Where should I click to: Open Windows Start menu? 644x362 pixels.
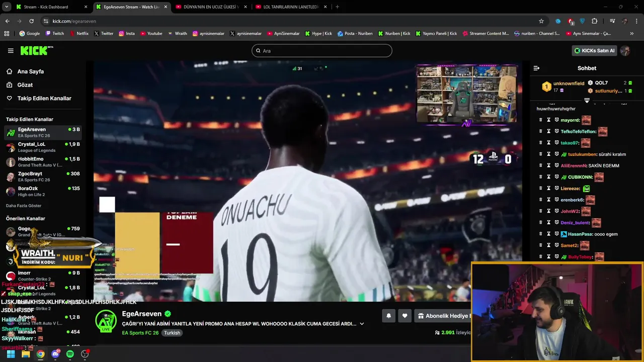(x=11, y=354)
